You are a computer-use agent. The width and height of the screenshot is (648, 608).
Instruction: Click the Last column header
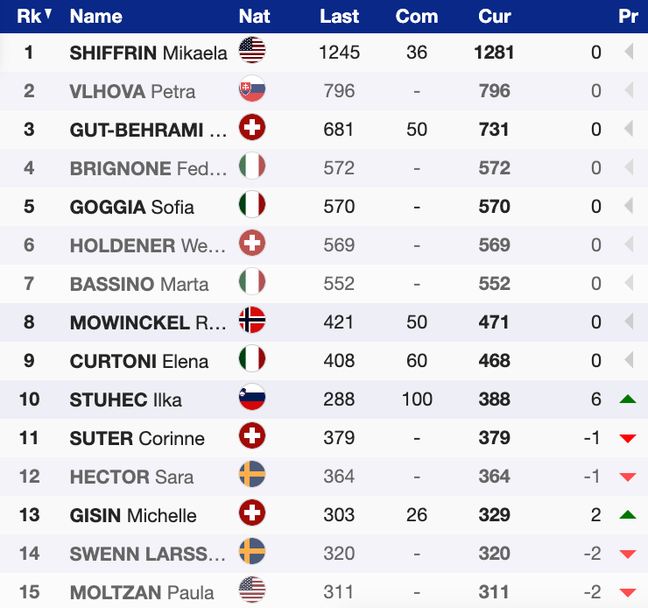coord(339,16)
